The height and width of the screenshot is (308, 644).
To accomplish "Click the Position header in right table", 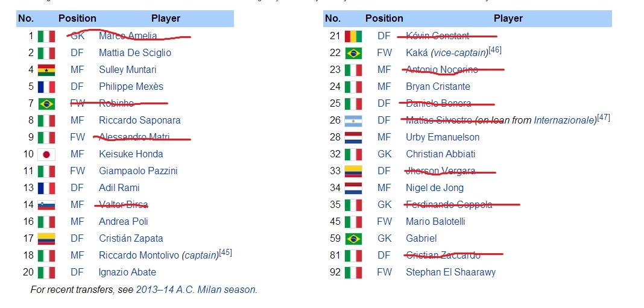I will (x=384, y=19).
